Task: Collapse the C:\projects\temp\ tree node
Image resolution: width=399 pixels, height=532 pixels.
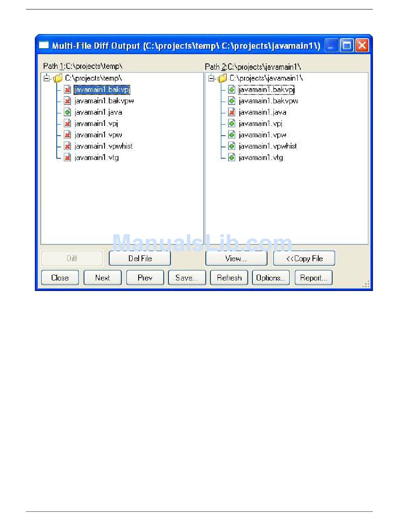Action: click(47, 78)
